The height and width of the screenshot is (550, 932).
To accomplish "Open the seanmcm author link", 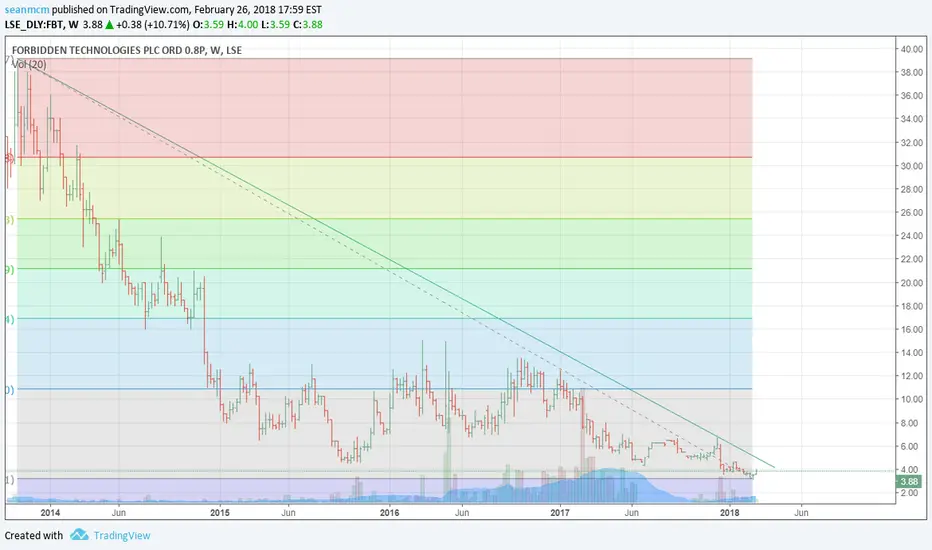I will coord(27,10).
